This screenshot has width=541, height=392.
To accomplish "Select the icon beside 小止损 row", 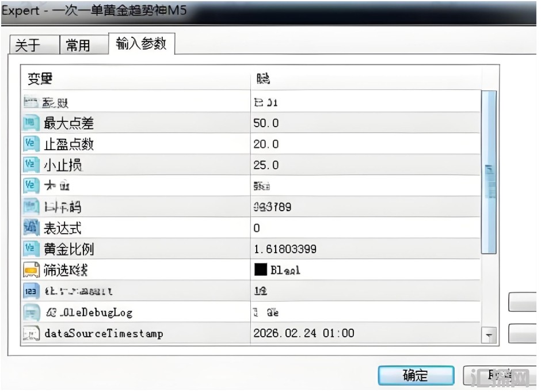I will (31, 165).
